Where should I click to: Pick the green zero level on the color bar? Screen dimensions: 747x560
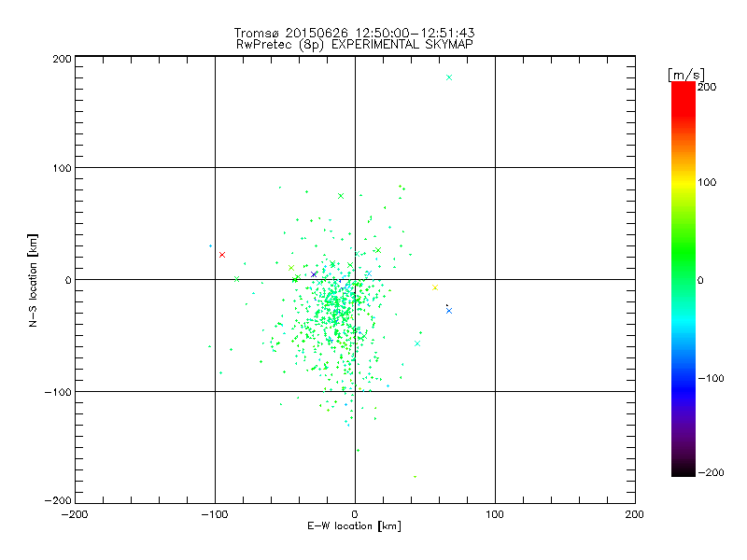[x=683, y=279]
